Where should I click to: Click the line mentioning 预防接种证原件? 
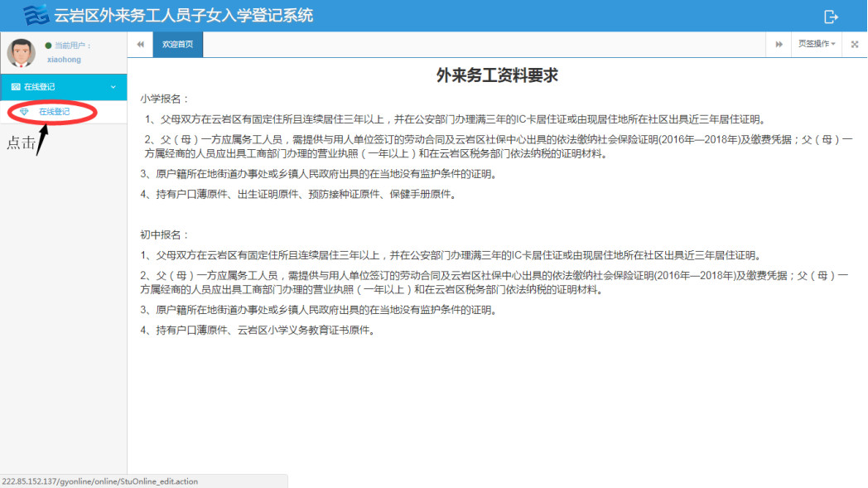(x=300, y=195)
